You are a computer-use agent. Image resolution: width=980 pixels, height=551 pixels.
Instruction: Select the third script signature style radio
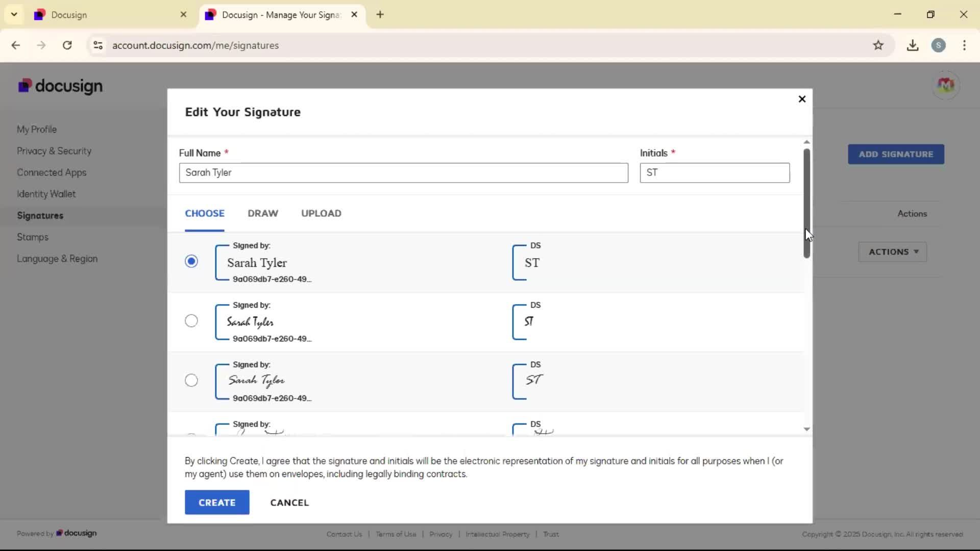coord(191,381)
